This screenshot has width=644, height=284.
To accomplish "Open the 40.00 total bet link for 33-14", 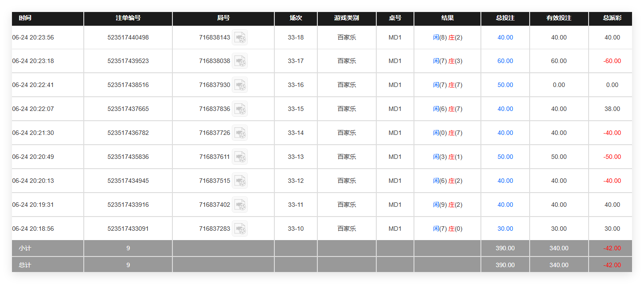I will click(505, 133).
